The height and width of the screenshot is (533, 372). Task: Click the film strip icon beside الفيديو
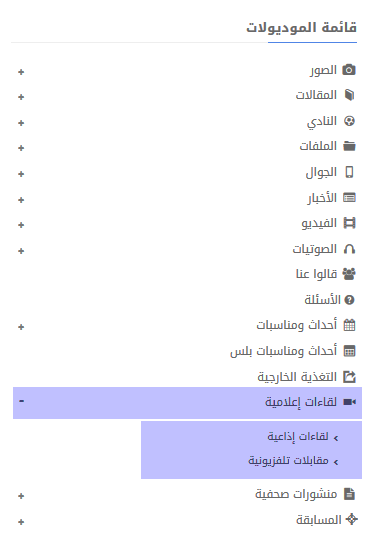tap(349, 223)
